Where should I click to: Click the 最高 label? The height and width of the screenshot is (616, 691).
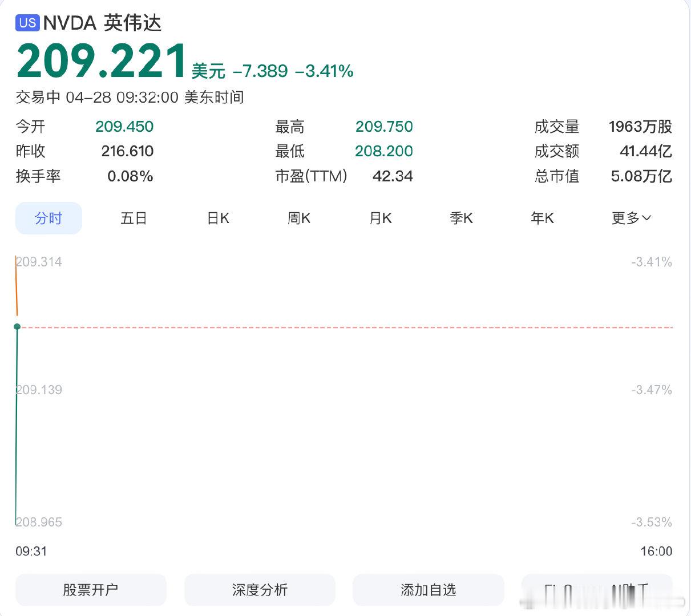(x=290, y=127)
